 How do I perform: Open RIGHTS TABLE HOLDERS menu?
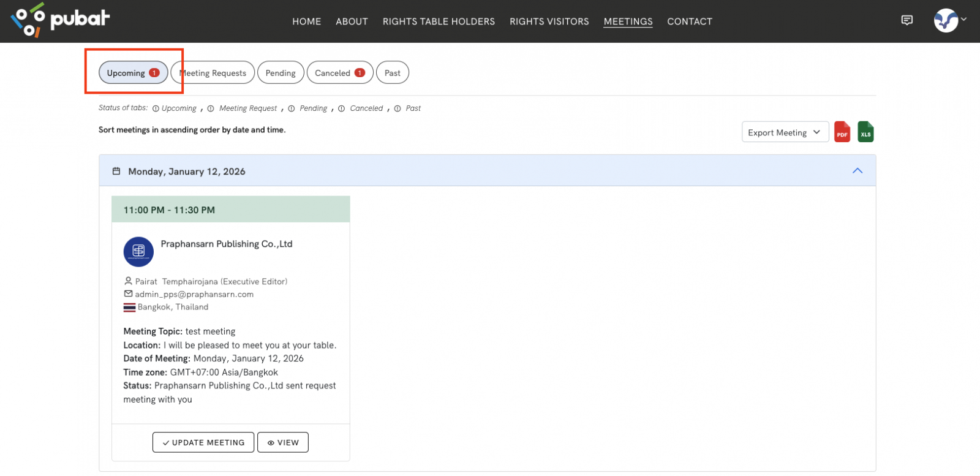(x=439, y=21)
